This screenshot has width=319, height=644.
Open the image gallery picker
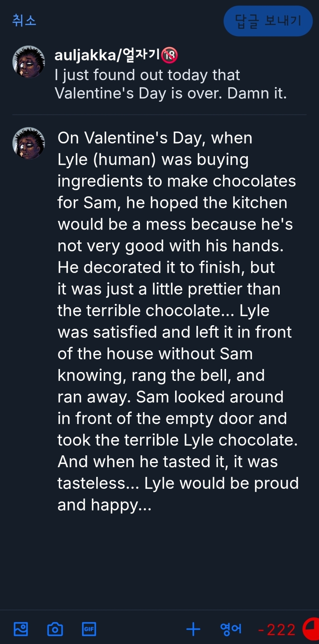21,629
